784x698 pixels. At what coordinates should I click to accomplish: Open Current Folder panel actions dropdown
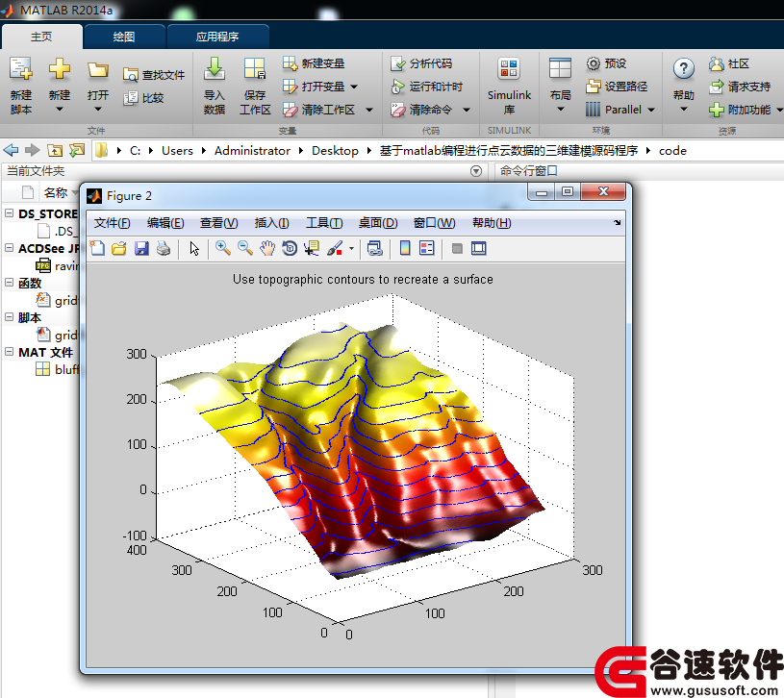click(x=476, y=171)
